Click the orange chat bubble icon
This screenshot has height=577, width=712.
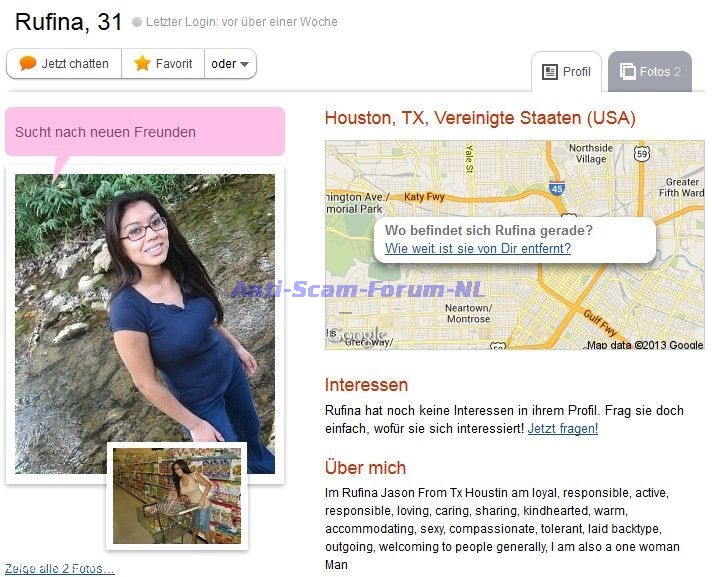[x=28, y=63]
